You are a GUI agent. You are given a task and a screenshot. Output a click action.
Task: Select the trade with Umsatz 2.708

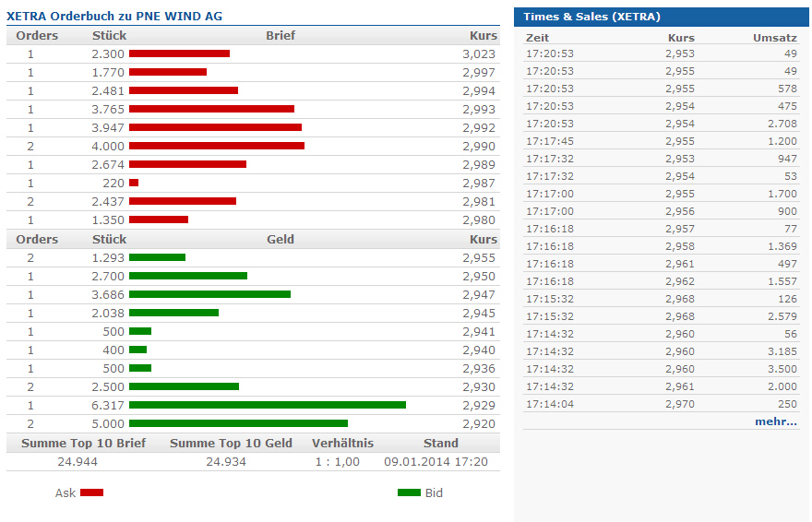pos(782,124)
